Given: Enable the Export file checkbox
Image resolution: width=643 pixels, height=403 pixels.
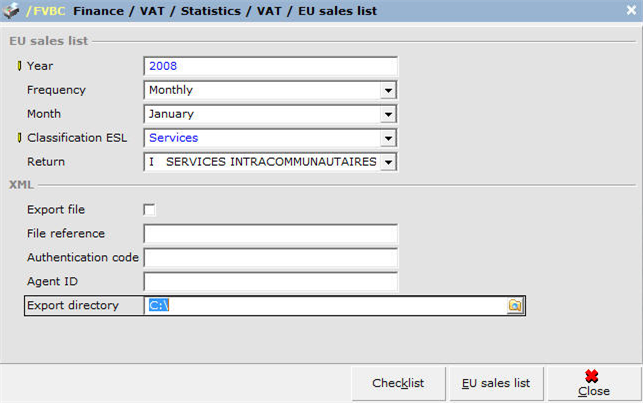Looking at the screenshot, I should tap(149, 209).
